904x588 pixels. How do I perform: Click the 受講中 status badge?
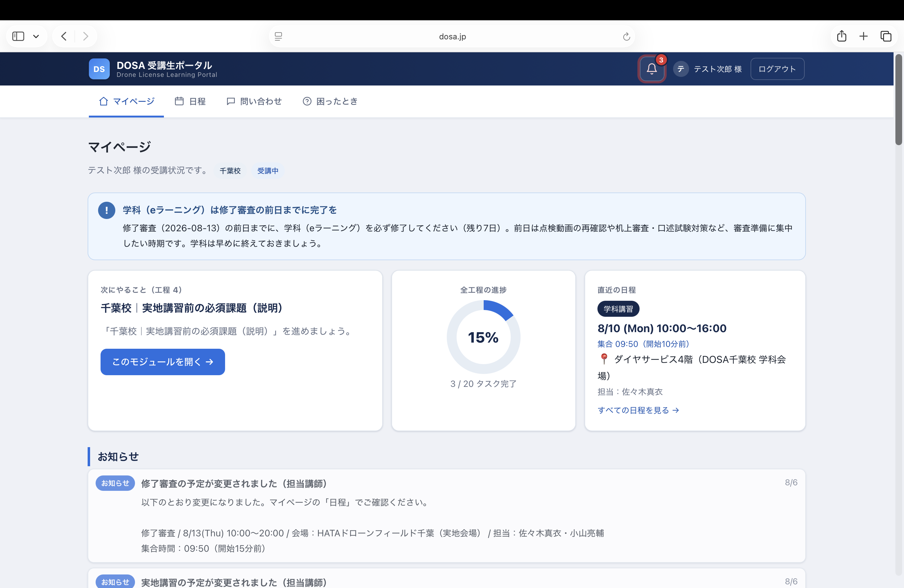[x=268, y=171]
